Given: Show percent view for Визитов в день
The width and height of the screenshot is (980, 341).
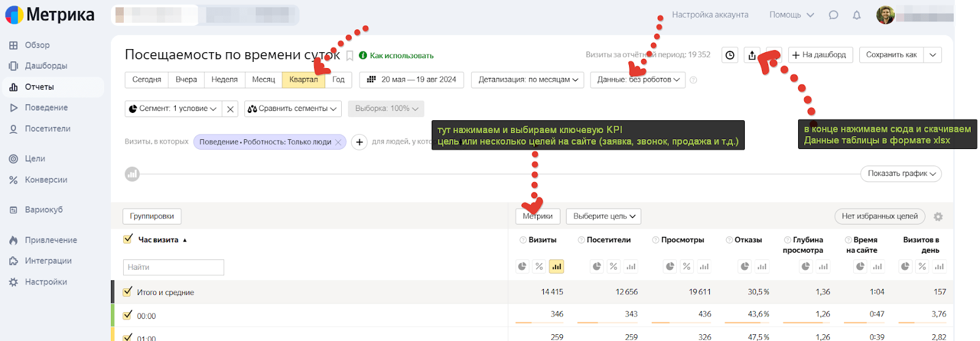Looking at the screenshot, I should [922, 266].
